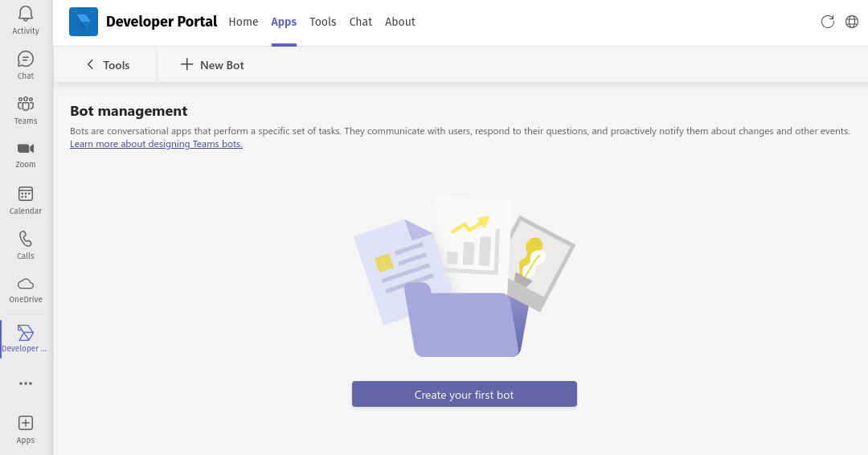Open the Calendar icon

click(26, 194)
